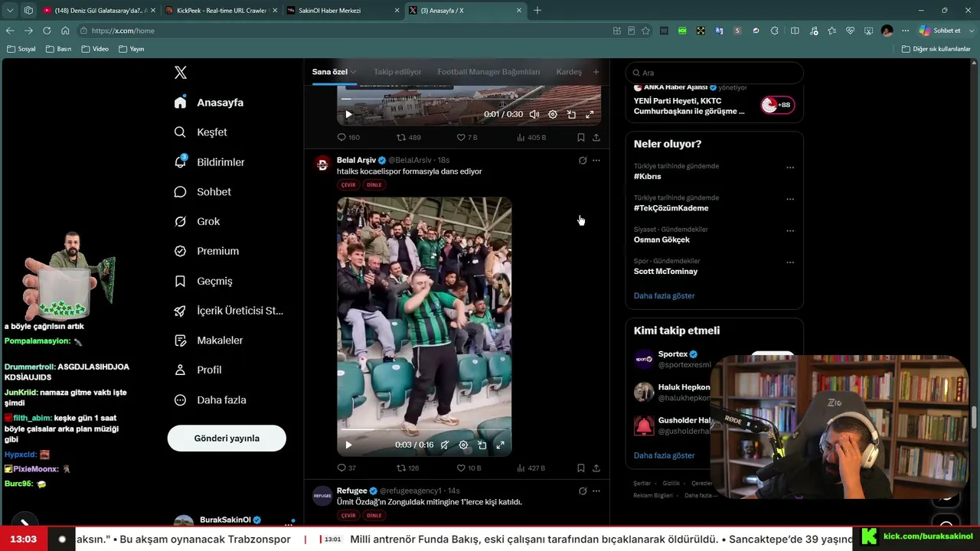
Task: Switch to the Deniz Gül Galatasaray YouTube tab
Action: (x=99, y=11)
